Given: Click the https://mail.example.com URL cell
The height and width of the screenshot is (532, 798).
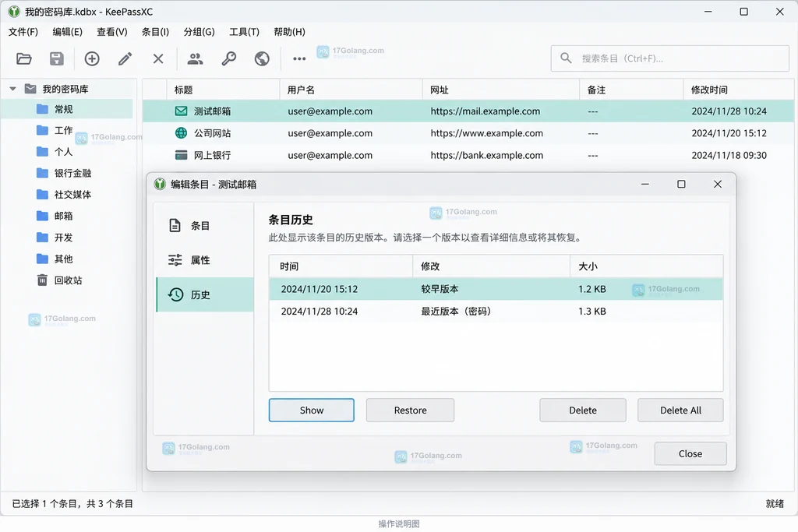Looking at the screenshot, I should click(486, 111).
